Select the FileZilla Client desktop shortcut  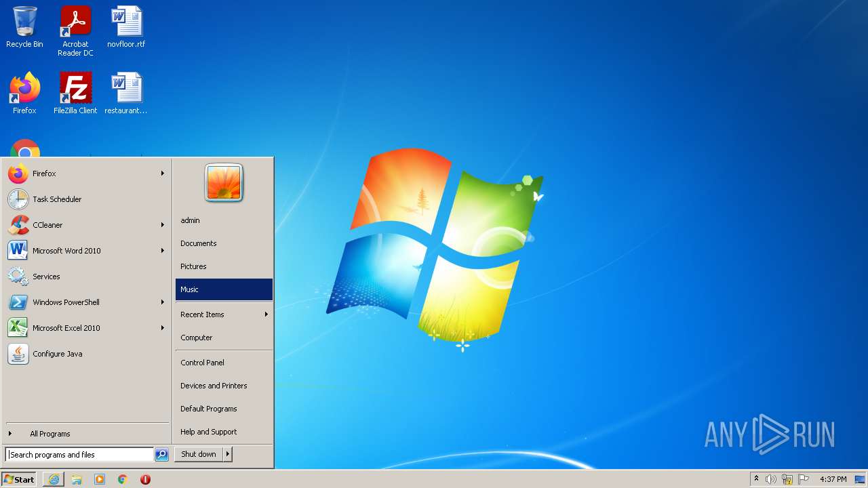pyautogui.click(x=75, y=93)
